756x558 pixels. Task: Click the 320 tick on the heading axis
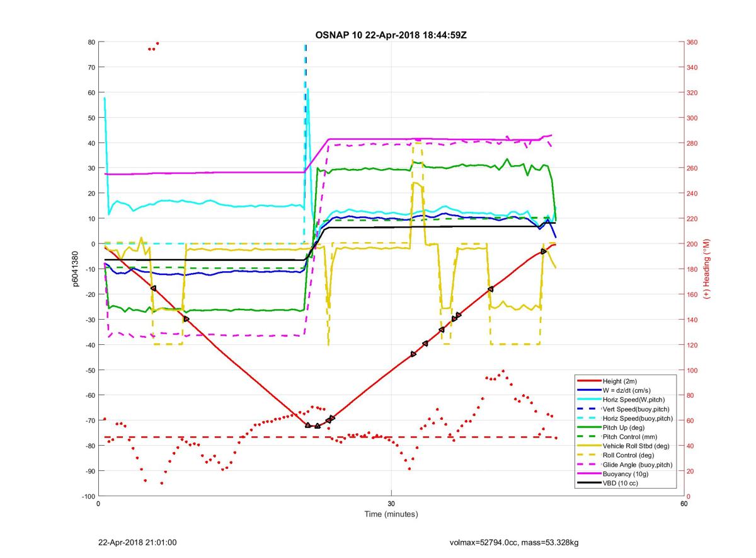693,93
